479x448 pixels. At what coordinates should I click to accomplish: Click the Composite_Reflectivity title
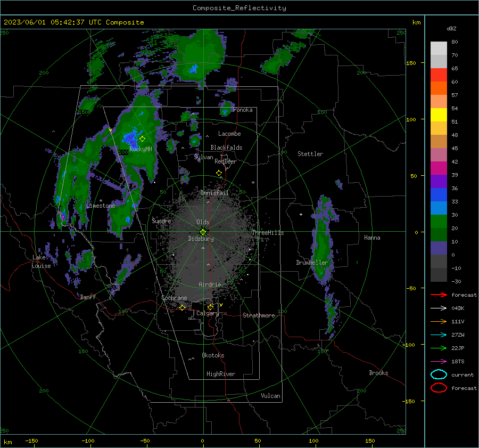click(x=240, y=8)
